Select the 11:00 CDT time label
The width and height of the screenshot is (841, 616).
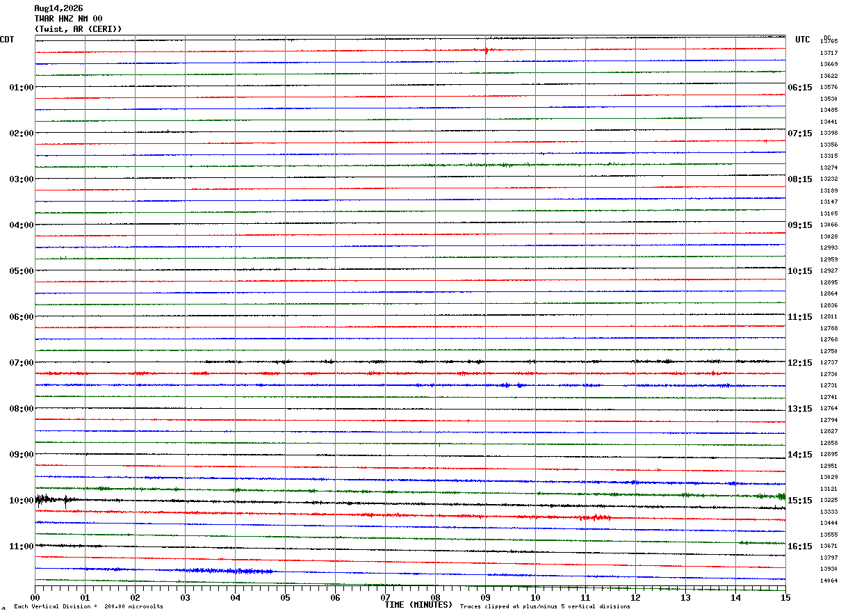point(22,546)
